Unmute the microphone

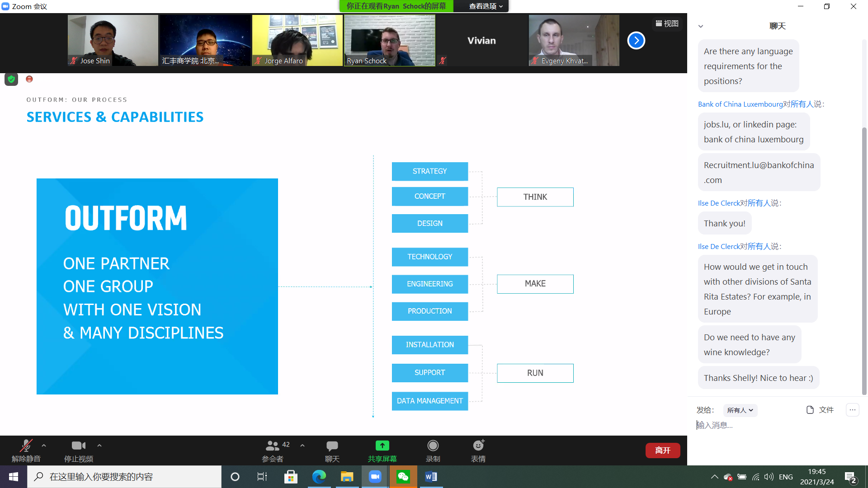[x=26, y=446]
